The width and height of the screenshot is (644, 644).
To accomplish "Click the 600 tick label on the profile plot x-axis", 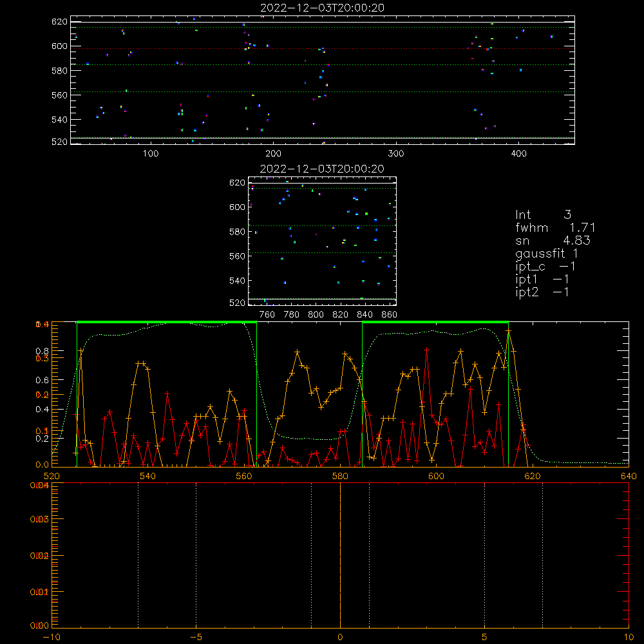I will click(436, 477).
